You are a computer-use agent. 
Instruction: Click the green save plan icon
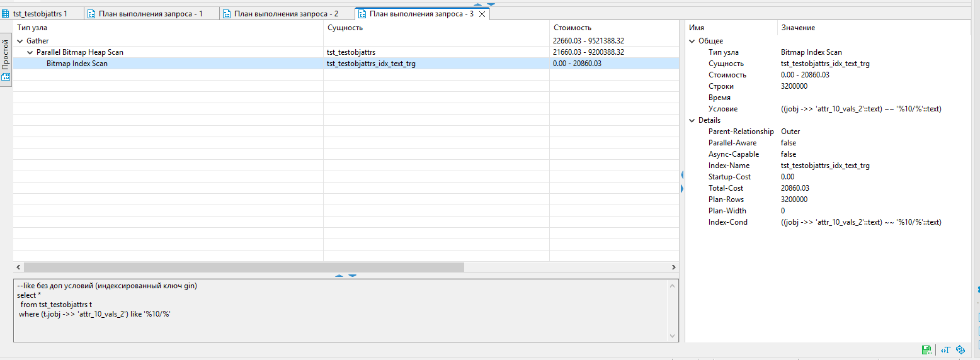point(926,350)
